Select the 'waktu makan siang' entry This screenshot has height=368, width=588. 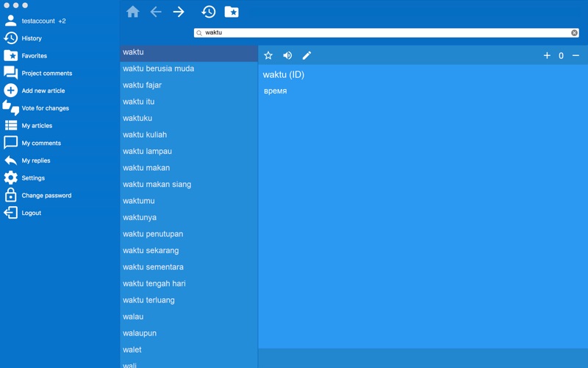coord(189,185)
